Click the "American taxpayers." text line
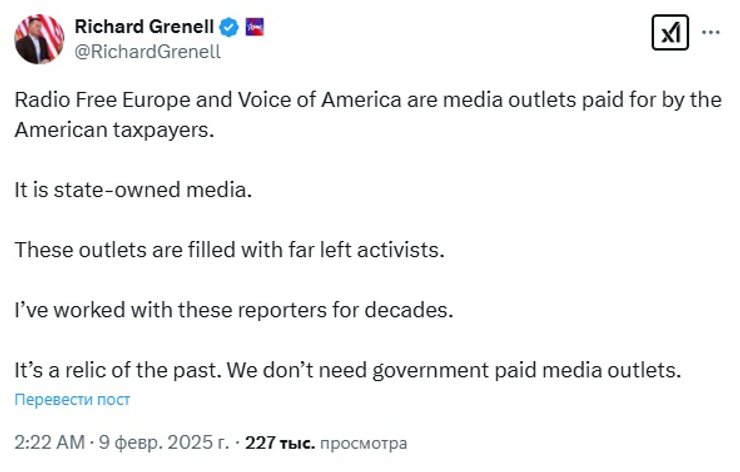The image size is (740, 472). tap(114, 130)
